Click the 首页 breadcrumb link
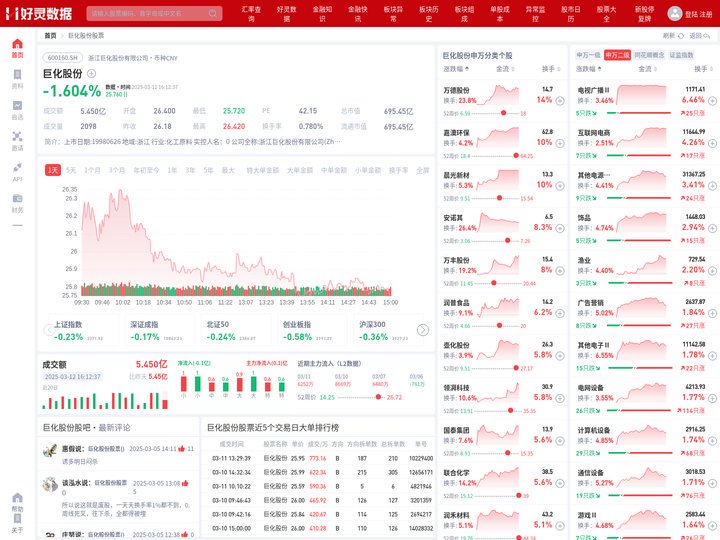Viewport: 720px width, 540px height. coord(50,35)
